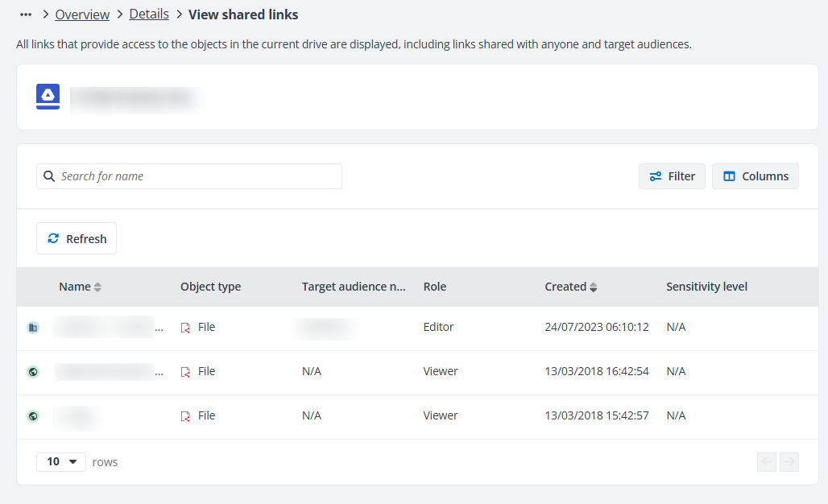The image size is (828, 504).
Task: Refresh the shared links list
Action: 77,239
